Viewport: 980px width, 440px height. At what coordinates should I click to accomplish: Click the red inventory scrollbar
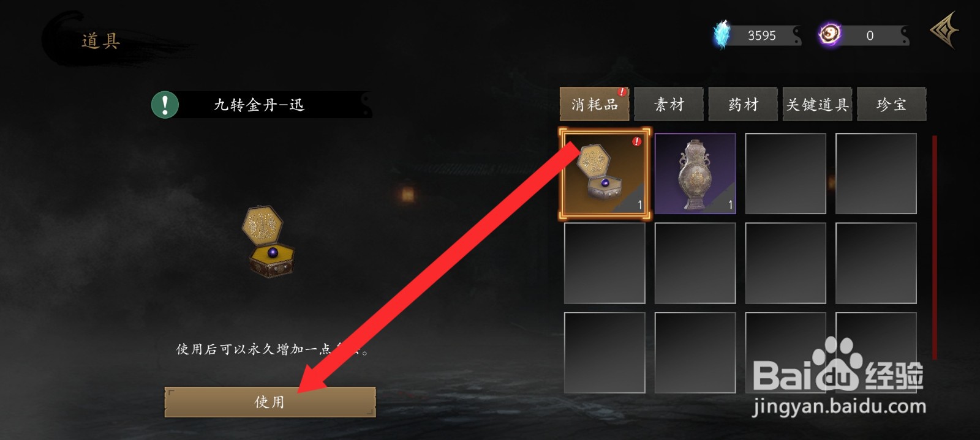click(935, 247)
